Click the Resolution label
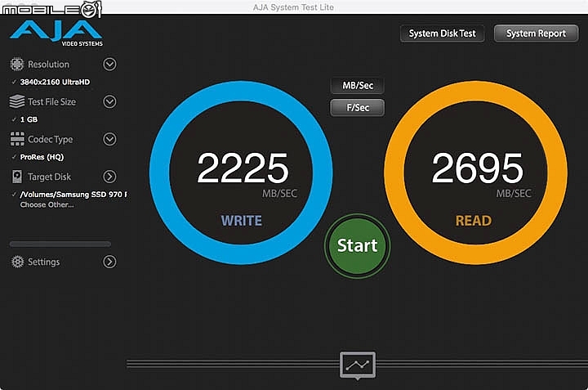Screen dimensions: 588x390 pos(48,65)
